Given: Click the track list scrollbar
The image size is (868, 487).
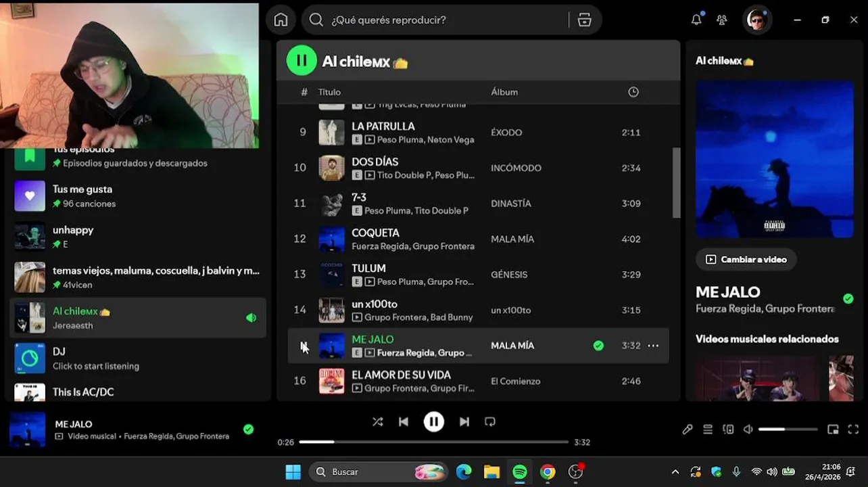Looking at the screenshot, I should tap(676, 183).
